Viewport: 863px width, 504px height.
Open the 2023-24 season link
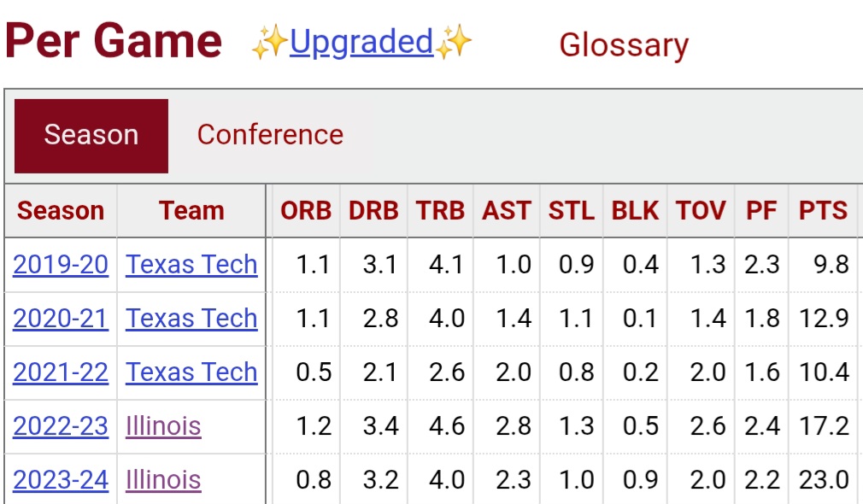(x=61, y=480)
